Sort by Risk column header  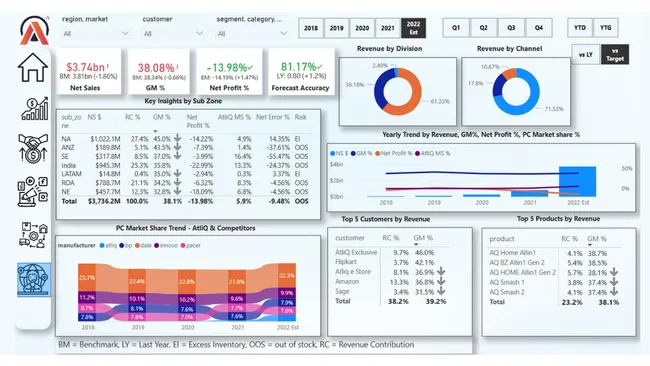301,117
